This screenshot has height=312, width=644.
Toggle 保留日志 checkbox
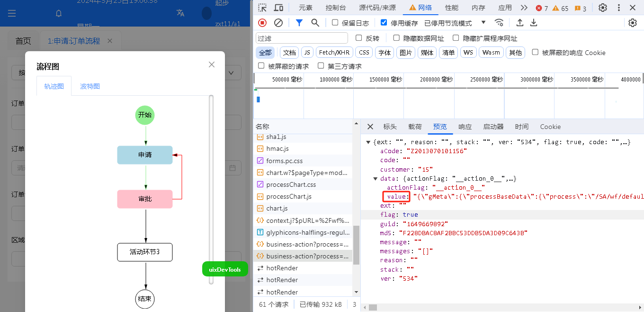[x=335, y=22]
